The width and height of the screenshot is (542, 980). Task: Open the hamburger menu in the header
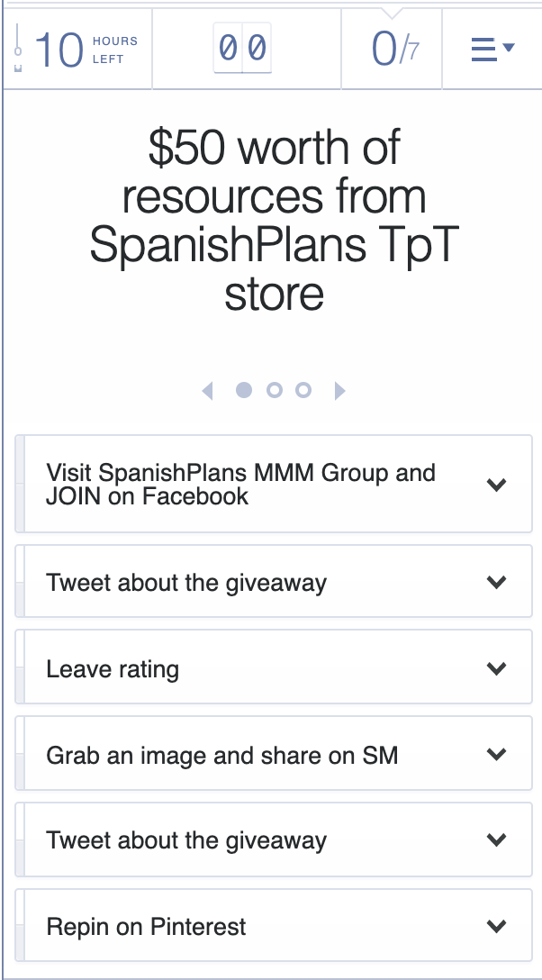coord(492,49)
